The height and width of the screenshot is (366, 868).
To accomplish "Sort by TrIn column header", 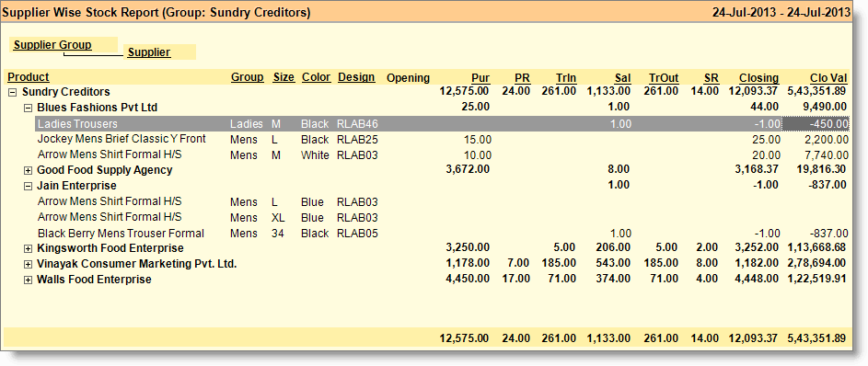I will tap(566, 78).
